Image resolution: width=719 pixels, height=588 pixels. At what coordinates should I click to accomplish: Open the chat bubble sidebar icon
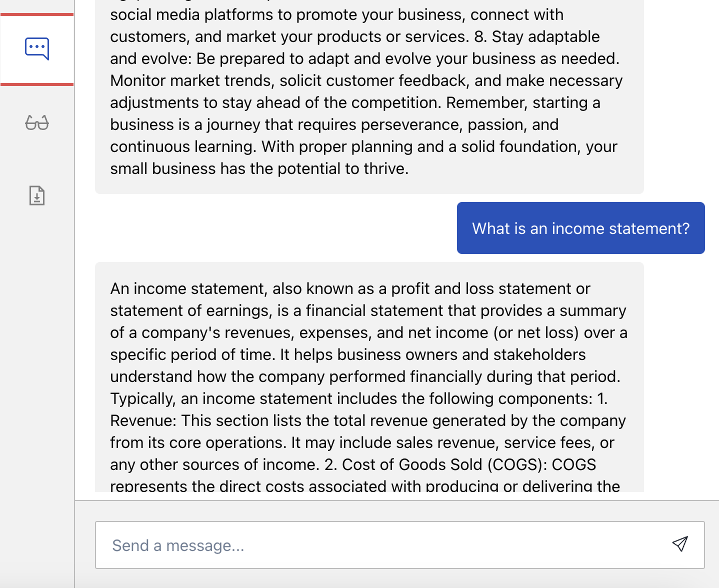click(37, 49)
